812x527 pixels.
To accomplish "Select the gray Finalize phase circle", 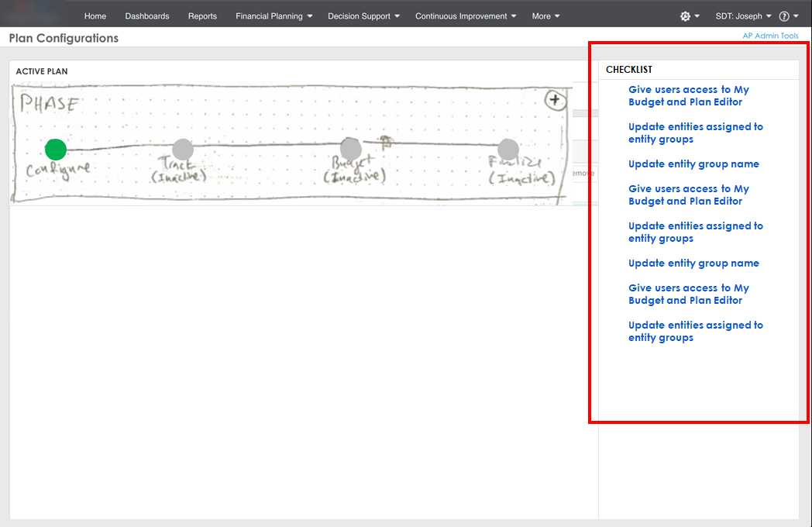I will 508,150.
